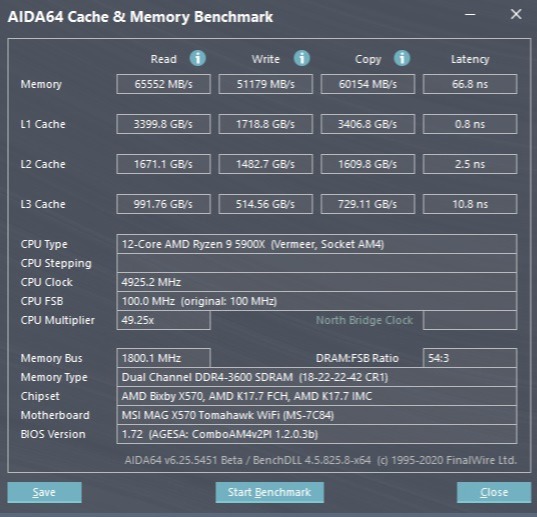Click the info icon next to Write
537x517 pixels.
(302, 58)
